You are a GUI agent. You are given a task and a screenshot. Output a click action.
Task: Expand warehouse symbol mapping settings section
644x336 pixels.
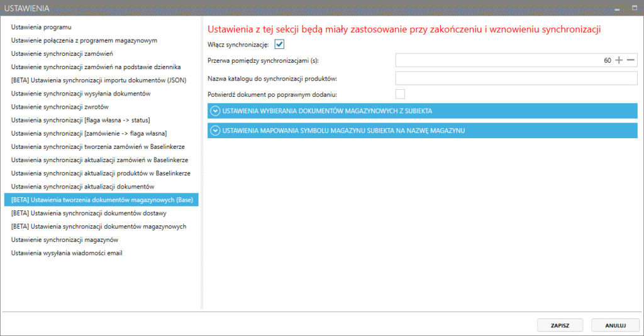point(215,131)
